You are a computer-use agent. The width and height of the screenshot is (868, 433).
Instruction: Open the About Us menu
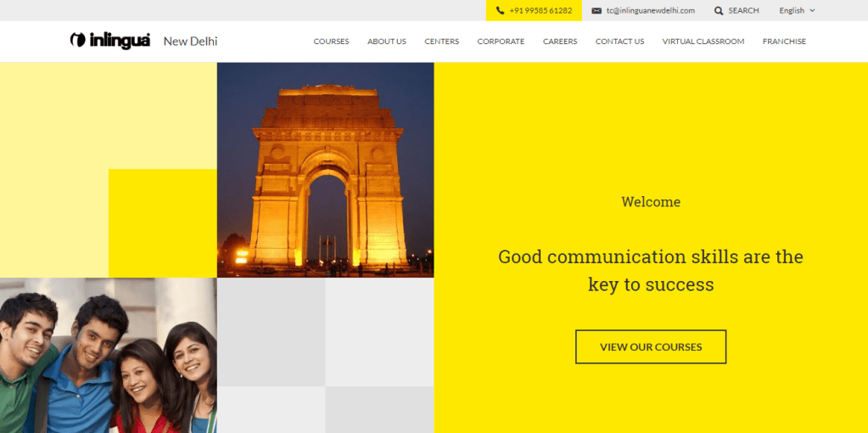click(x=386, y=42)
